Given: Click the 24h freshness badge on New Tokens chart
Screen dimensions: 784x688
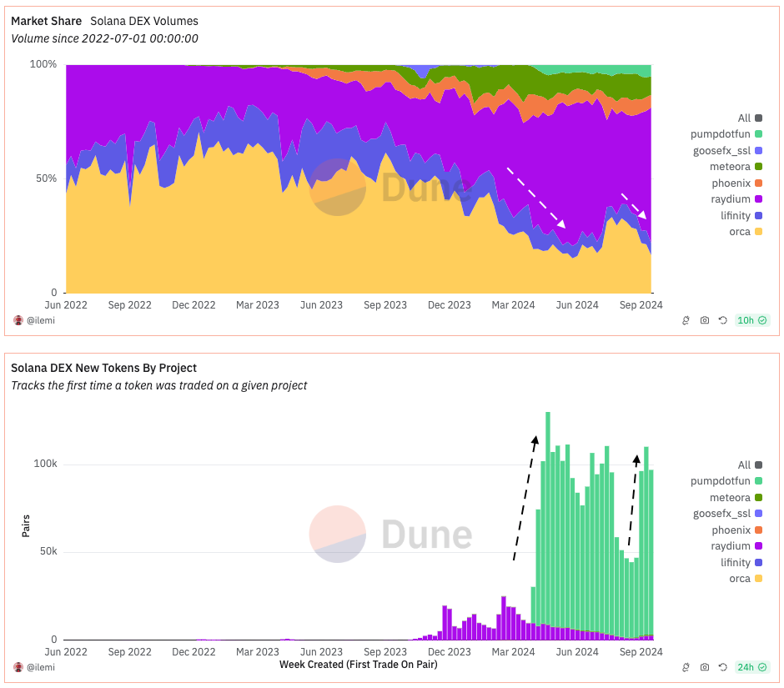Looking at the screenshot, I should (x=751, y=667).
